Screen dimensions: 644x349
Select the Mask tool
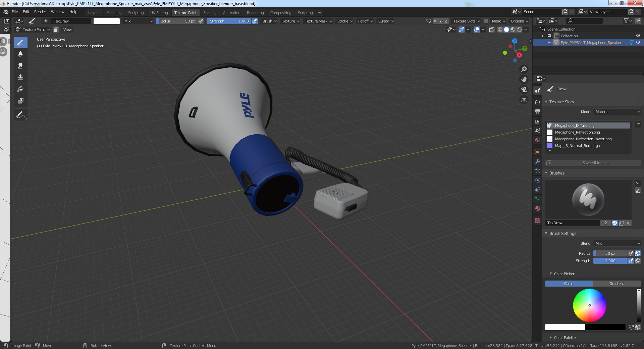click(20, 101)
